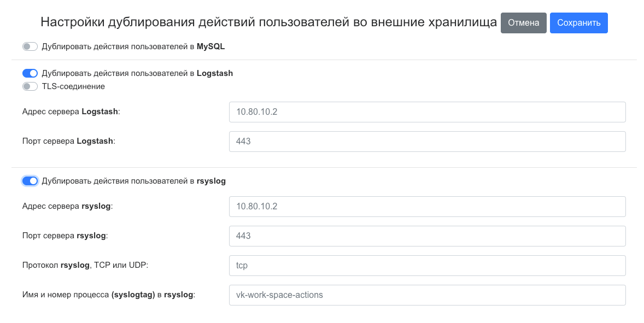The height and width of the screenshot is (323, 644).
Task: Disable the Logstash duplication toggle switch
Action: click(x=30, y=73)
